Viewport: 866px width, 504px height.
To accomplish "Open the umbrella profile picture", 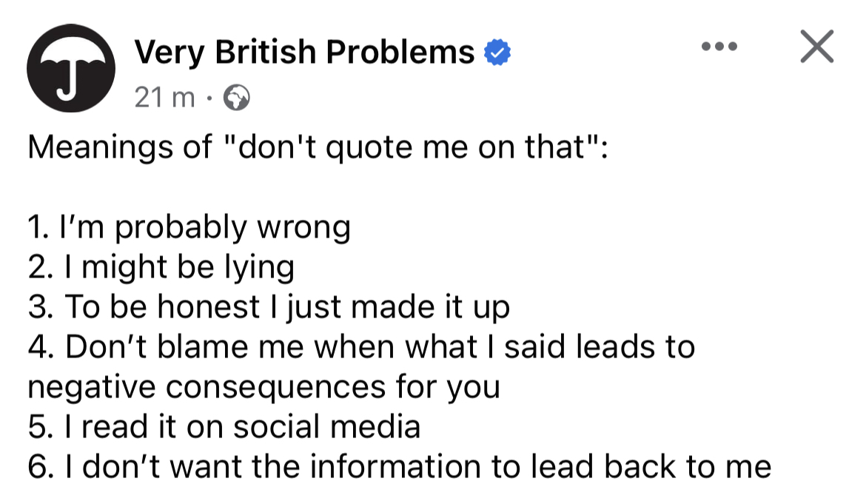I will point(71,68).
